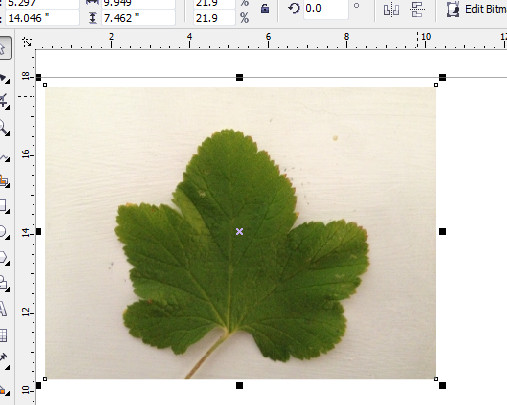
Task: Select the Crop tool
Action: click(x=3, y=101)
